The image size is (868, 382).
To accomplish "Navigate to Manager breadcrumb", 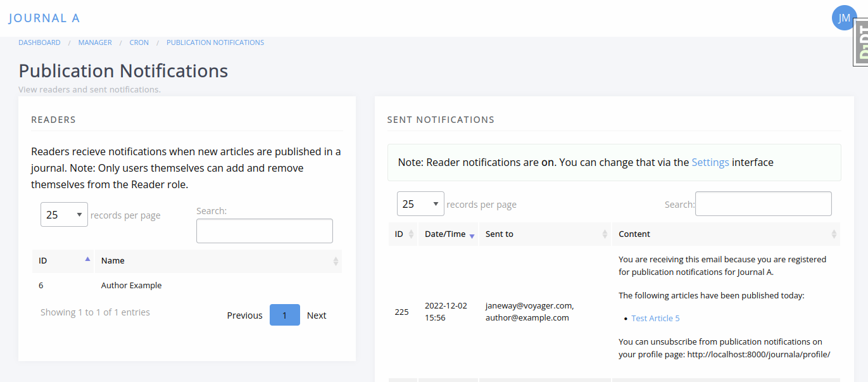I will (x=95, y=42).
